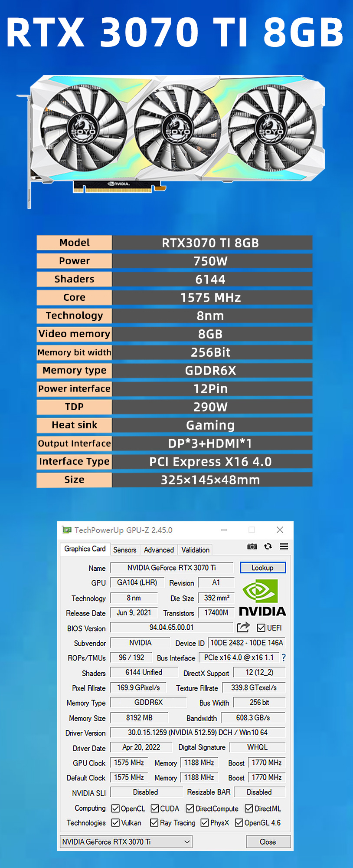Click the GPU-Z title bar app icon
The width and height of the screenshot is (353, 868).
67,530
